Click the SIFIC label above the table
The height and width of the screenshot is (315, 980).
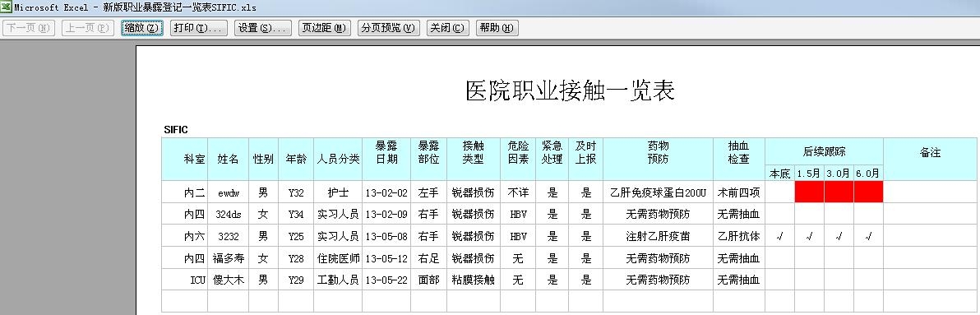176,130
